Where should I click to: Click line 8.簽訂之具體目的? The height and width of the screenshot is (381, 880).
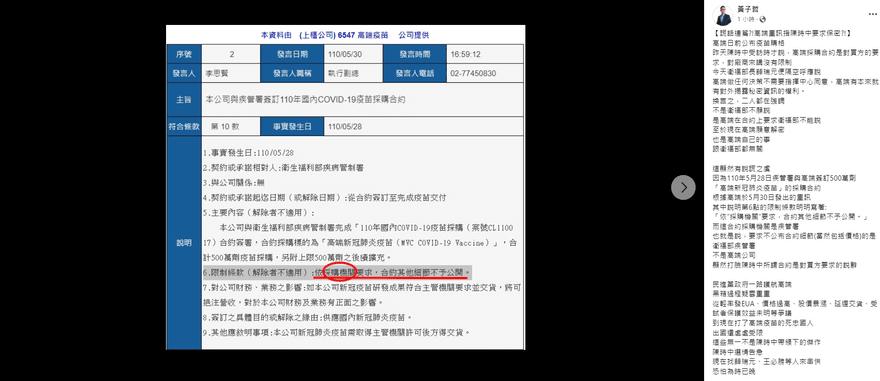point(308,317)
